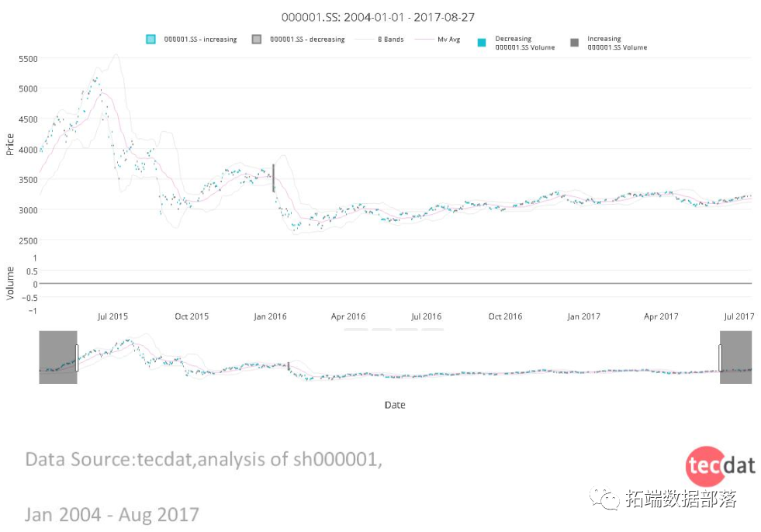Click the dark grey Increasing Volume legend square
The image size is (761, 532).
[575, 43]
